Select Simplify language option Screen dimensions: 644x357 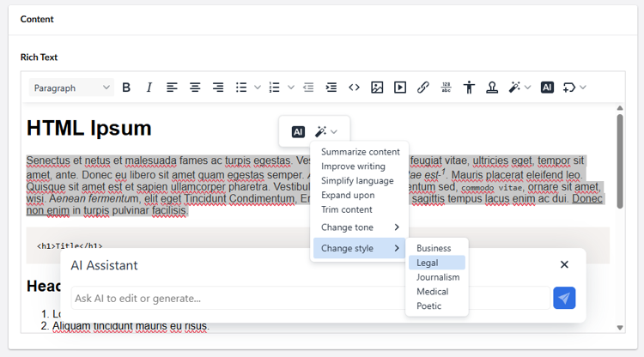click(357, 180)
